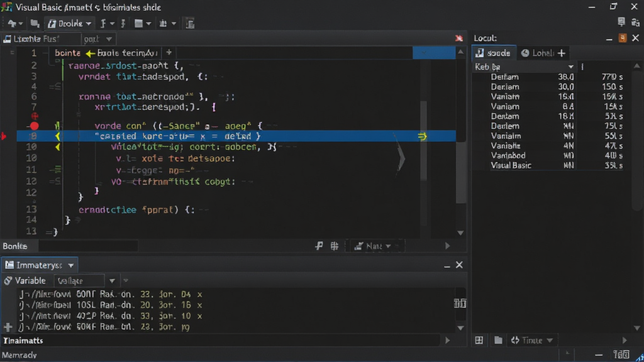The height and width of the screenshot is (362, 644).
Task: Click the folder icon below the Locut list
Action: (x=498, y=340)
